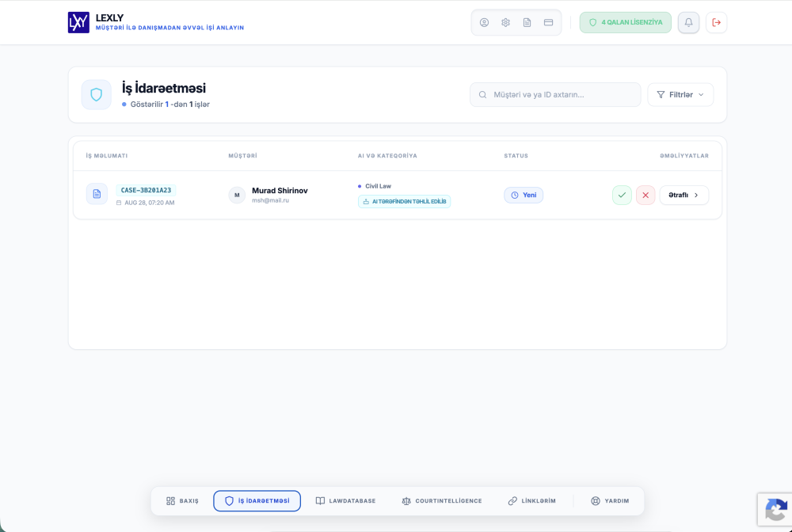Click the Müştəri column header

tap(243, 155)
